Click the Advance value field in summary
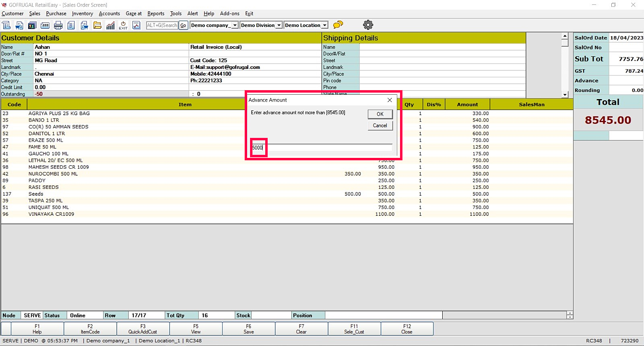This screenshot has width=644, height=346. (626, 81)
